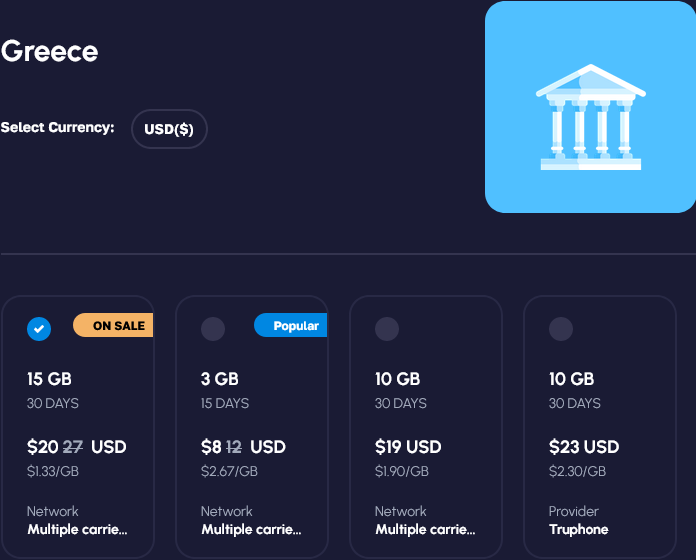This screenshot has height=560, width=696.
Task: Pick the Truphone plan radio button
Action: (x=561, y=328)
